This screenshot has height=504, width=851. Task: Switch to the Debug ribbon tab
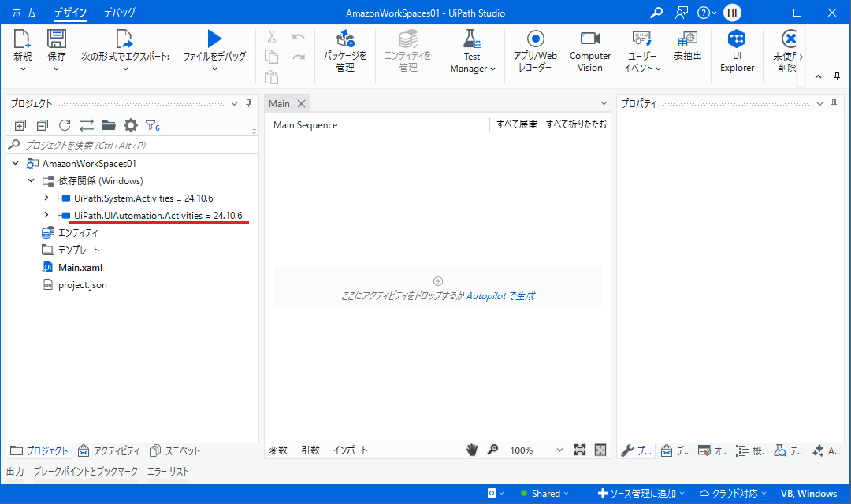click(120, 13)
